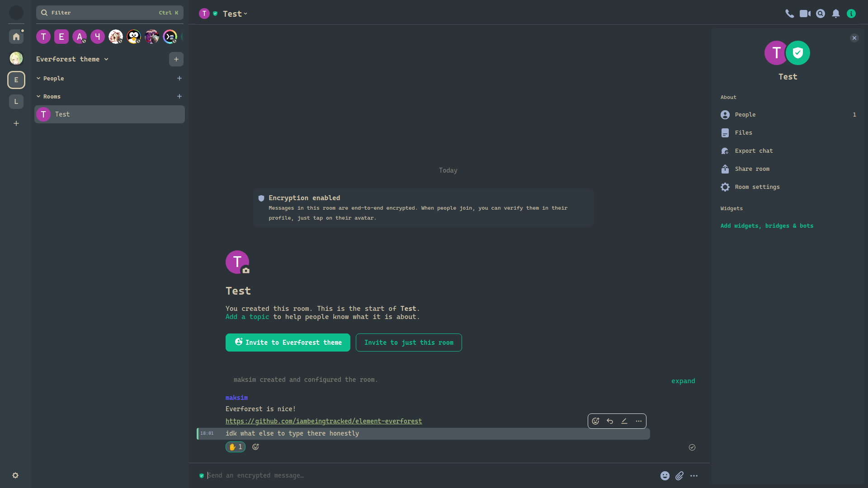The height and width of the screenshot is (488, 868).
Task: Click the attachment paperclip icon
Action: 679,475
